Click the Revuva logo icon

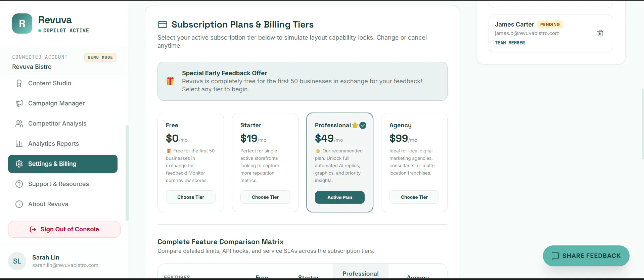[x=22, y=24]
